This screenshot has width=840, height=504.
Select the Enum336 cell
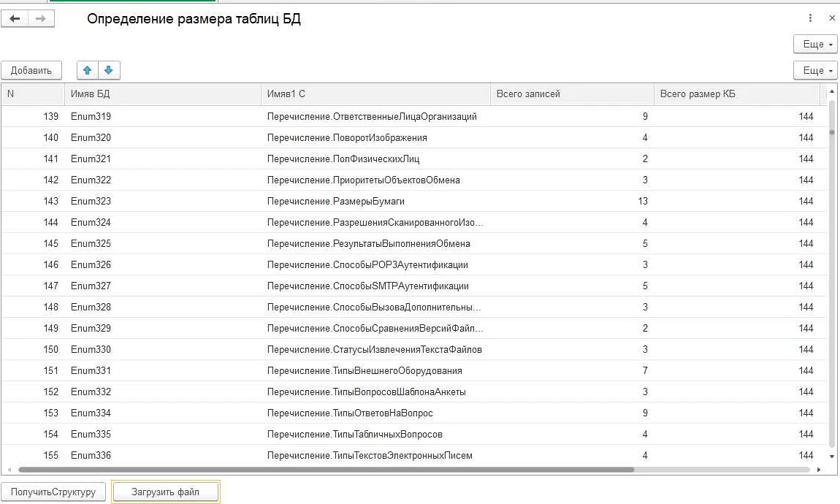pyautogui.click(x=91, y=455)
